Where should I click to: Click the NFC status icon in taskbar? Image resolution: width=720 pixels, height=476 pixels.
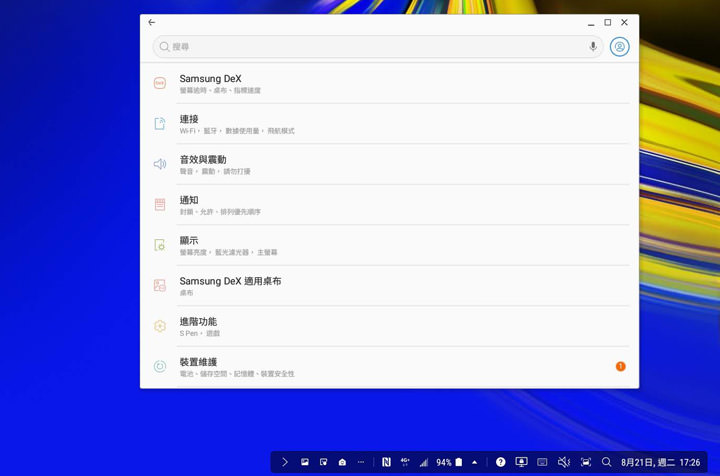click(x=386, y=462)
